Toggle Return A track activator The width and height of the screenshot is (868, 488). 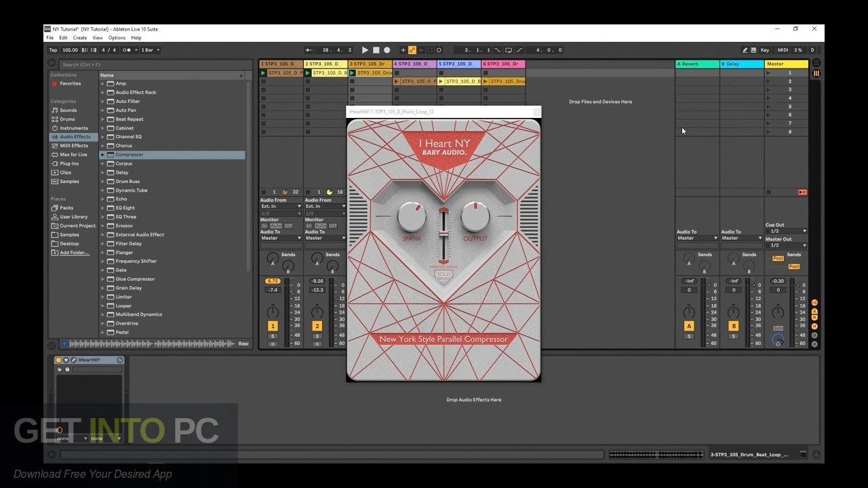pos(689,327)
